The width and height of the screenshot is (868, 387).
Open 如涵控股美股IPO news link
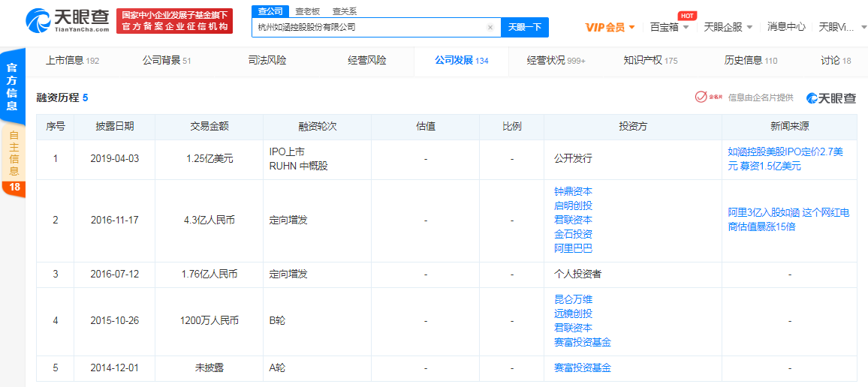(785, 159)
